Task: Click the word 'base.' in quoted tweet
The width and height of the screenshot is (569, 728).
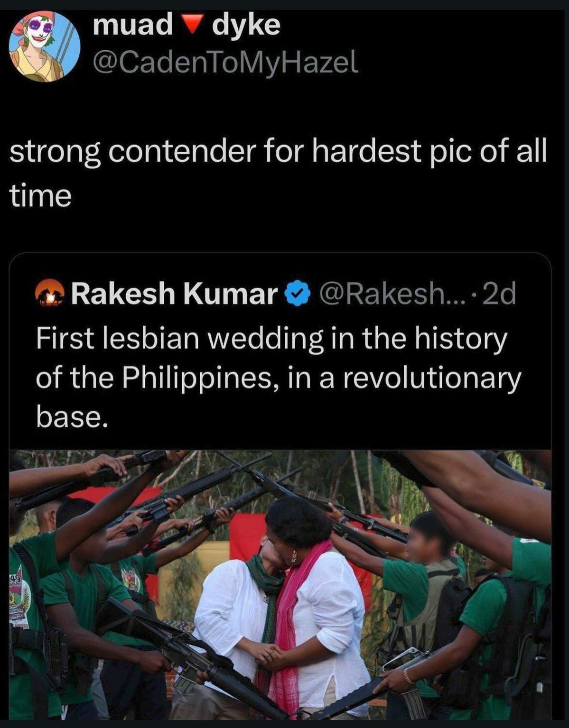Action: (x=69, y=416)
